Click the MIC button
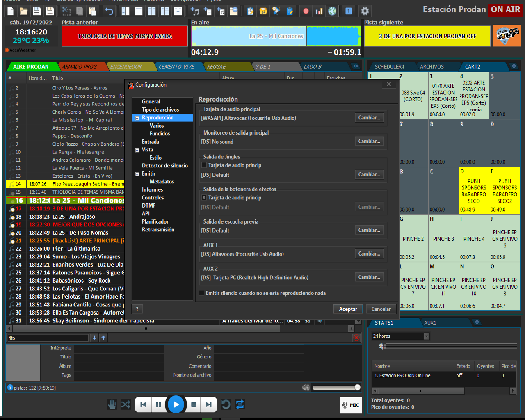 351,405
